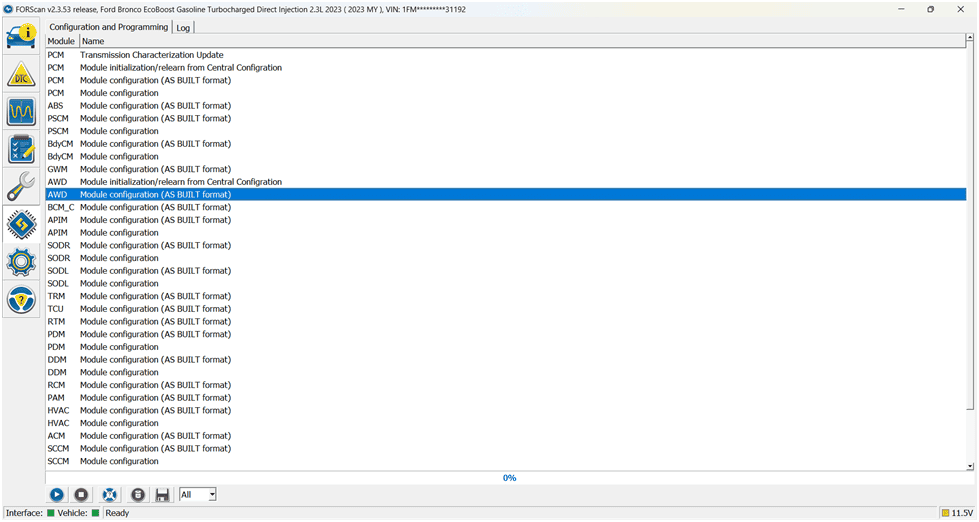Open the vehicle information section

coord(21,36)
